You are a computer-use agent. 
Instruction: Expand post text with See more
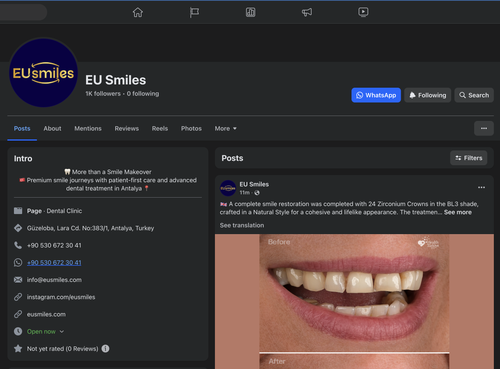click(x=458, y=212)
